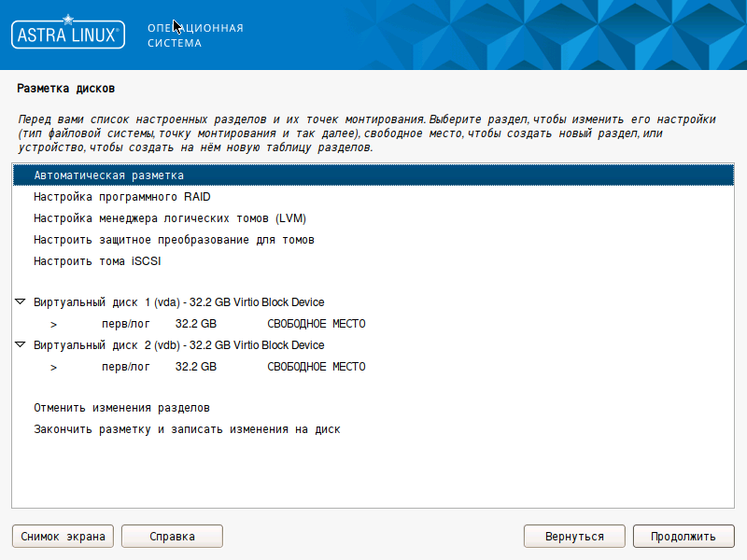Click the Astra Linux logo

67,35
